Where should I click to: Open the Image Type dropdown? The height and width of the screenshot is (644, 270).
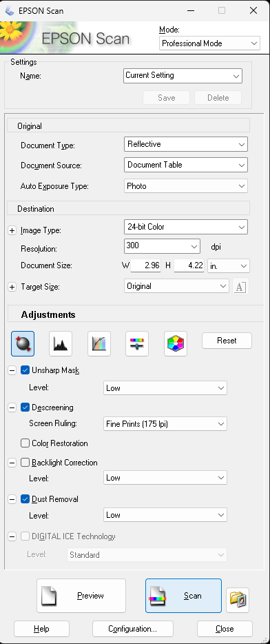click(186, 227)
